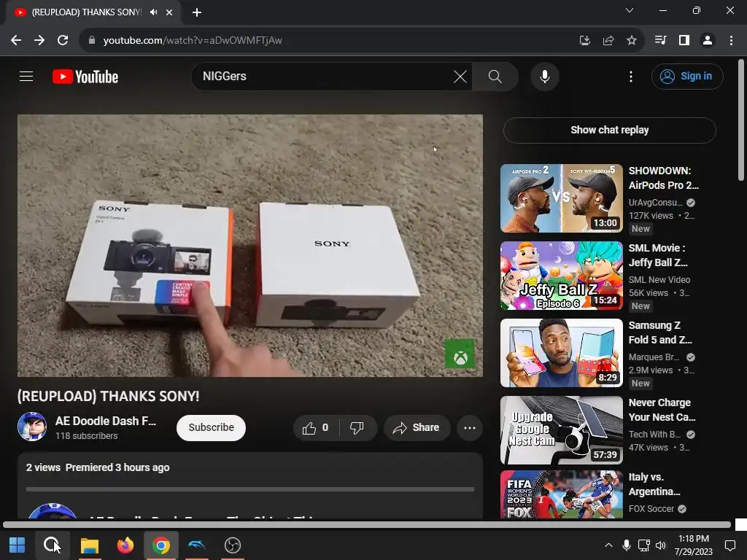This screenshot has height=560, width=747.
Task: Open AirPods Pro 2 vs Sony thumbnail
Action: (561, 198)
